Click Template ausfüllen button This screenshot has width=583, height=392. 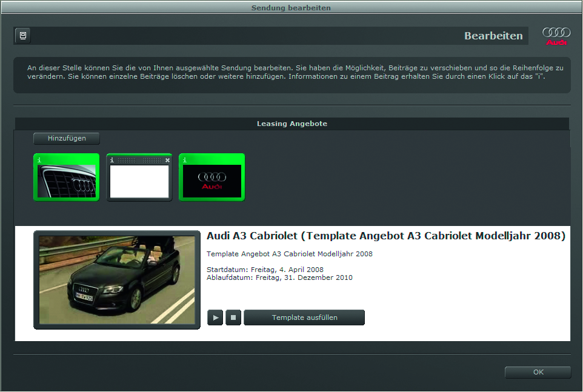(x=304, y=317)
